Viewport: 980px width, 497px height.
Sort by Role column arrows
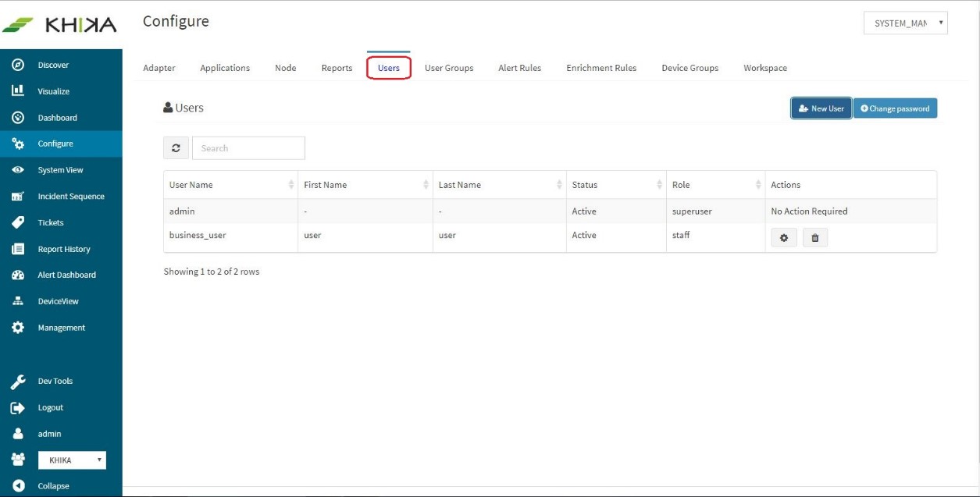click(758, 185)
